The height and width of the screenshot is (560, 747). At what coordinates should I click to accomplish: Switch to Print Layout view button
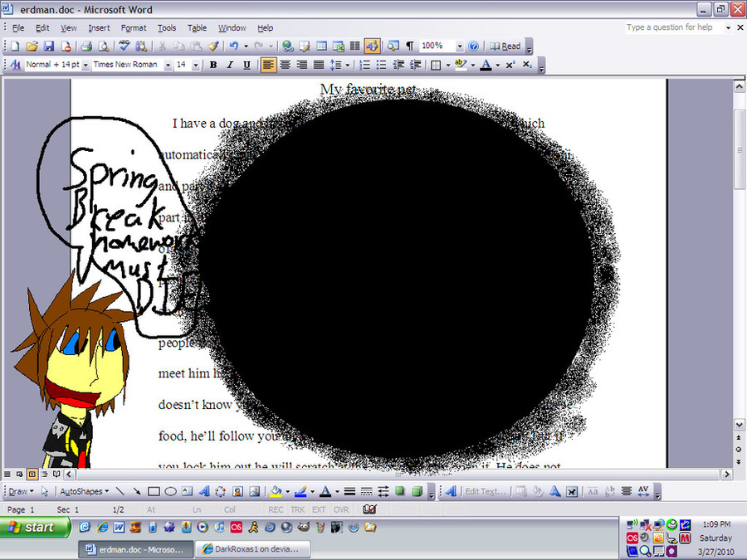point(32,475)
